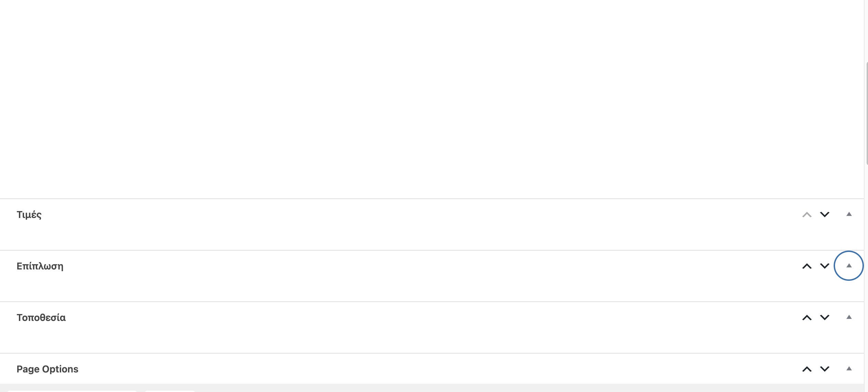
Task: Click the greyed move-up arrow for Τιμές
Action: 807,215
